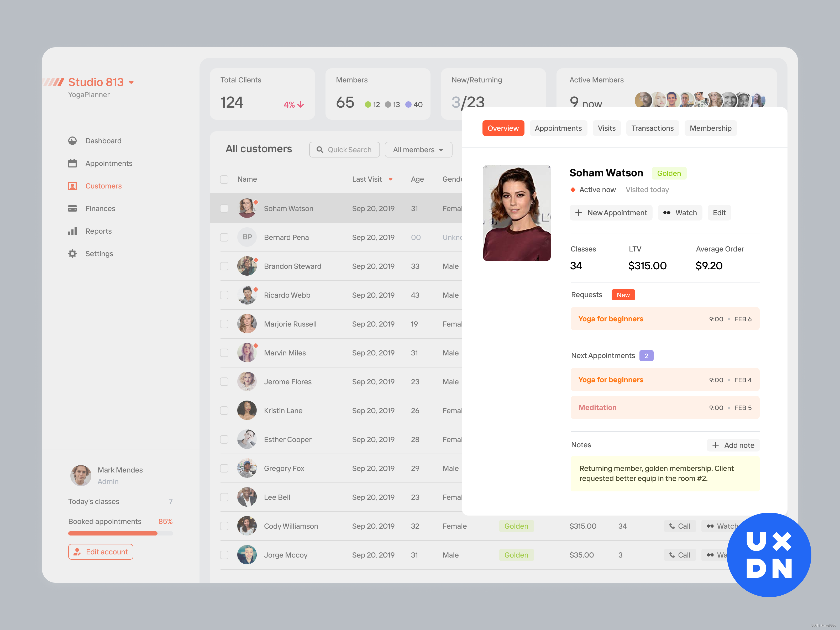Open the All members filter dropdown
840x630 pixels.
418,150
